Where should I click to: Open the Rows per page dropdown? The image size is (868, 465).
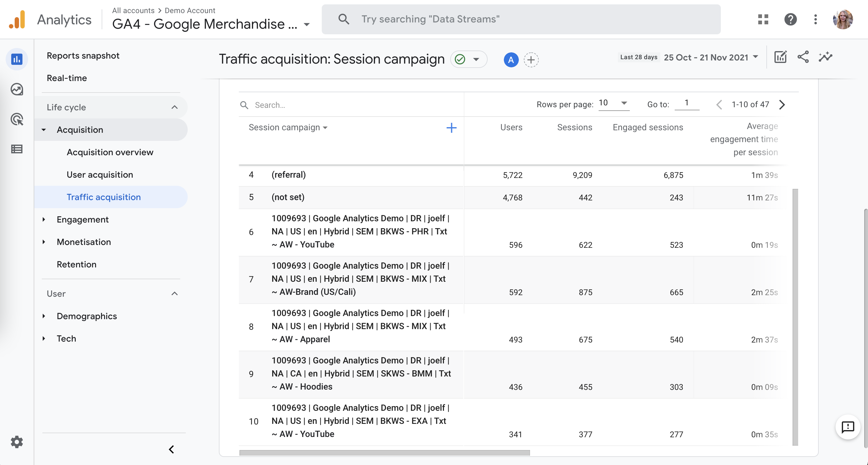click(x=614, y=103)
